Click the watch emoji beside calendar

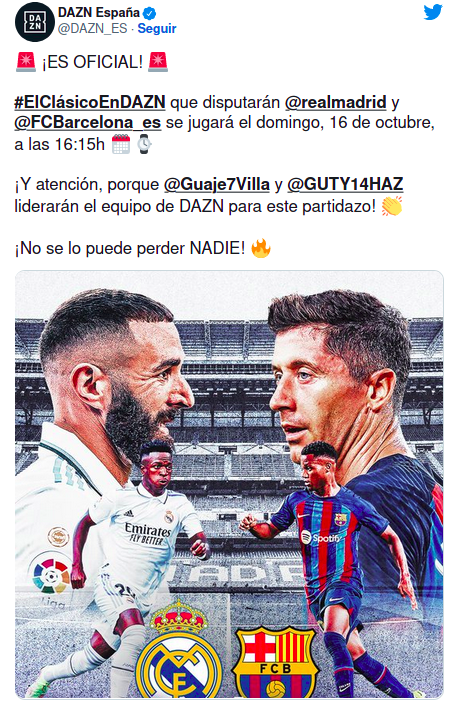coord(144,144)
